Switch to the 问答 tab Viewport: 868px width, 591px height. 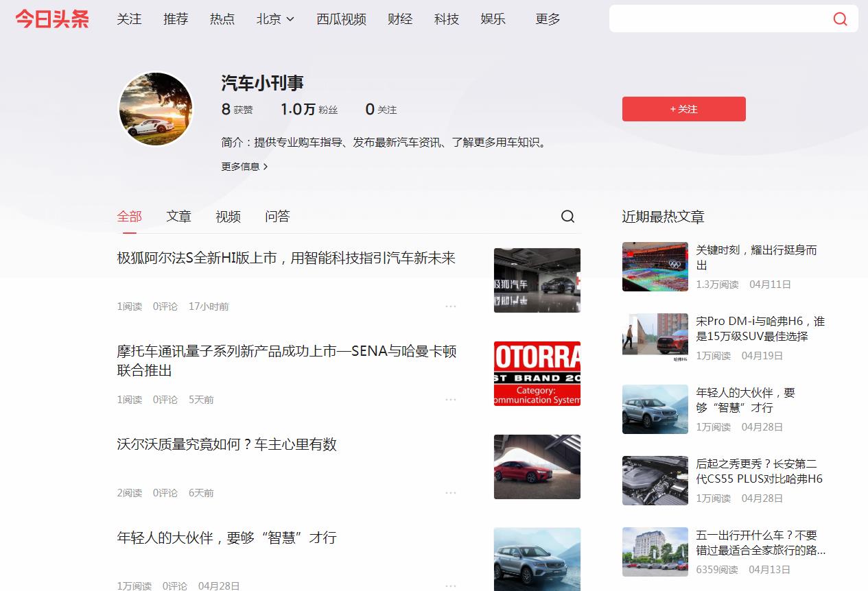click(277, 217)
